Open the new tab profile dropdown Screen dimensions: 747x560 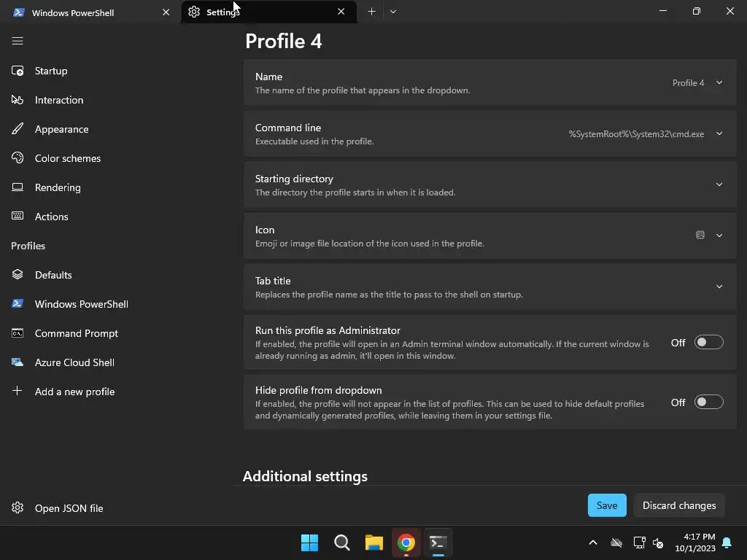[x=393, y=12]
